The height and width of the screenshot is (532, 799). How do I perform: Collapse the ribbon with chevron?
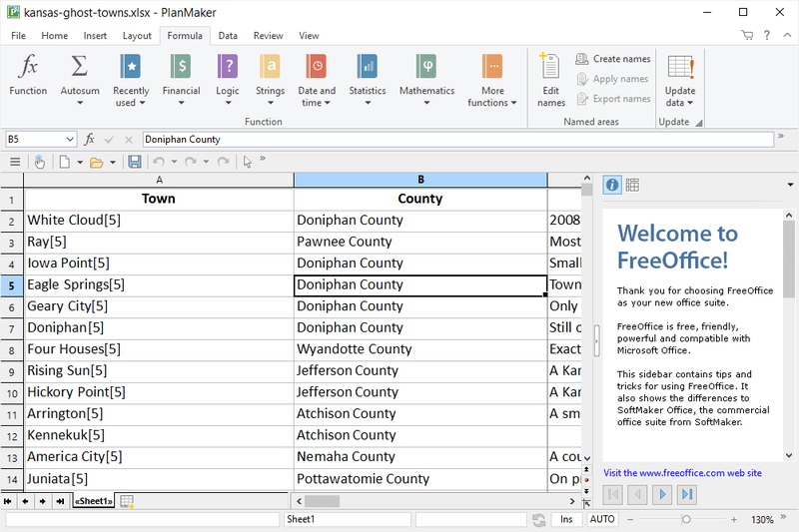tap(787, 35)
